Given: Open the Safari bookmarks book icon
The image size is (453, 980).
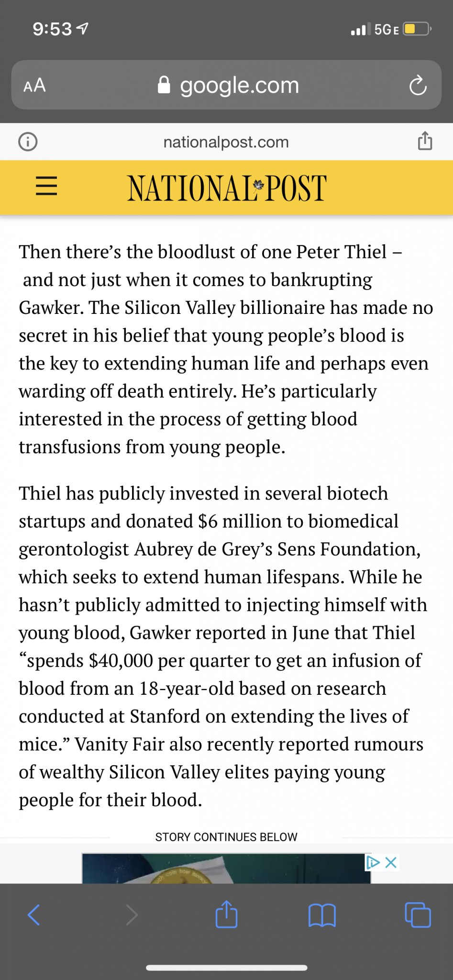Looking at the screenshot, I should 322,915.
